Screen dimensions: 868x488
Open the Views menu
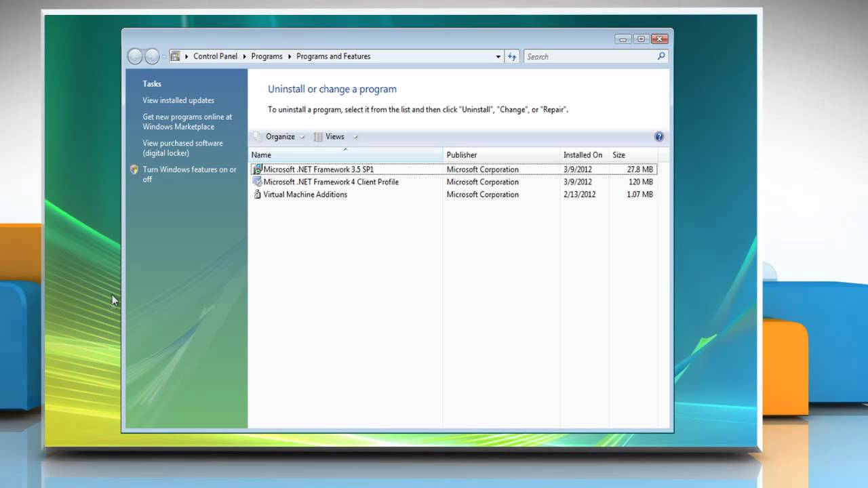click(335, 136)
